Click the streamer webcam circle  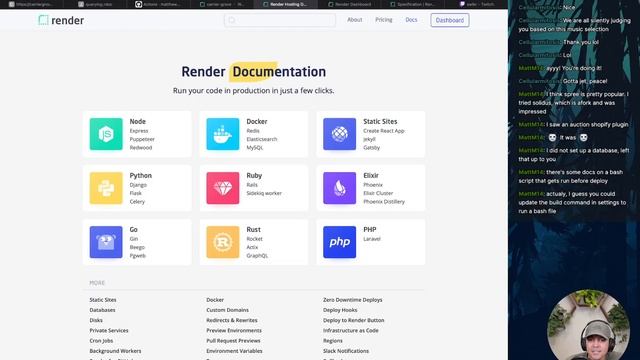click(x=588, y=325)
